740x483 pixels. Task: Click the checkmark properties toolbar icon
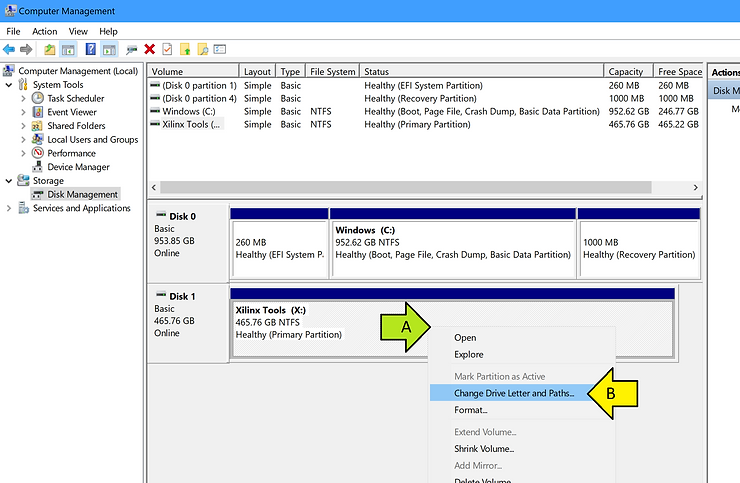click(167, 49)
